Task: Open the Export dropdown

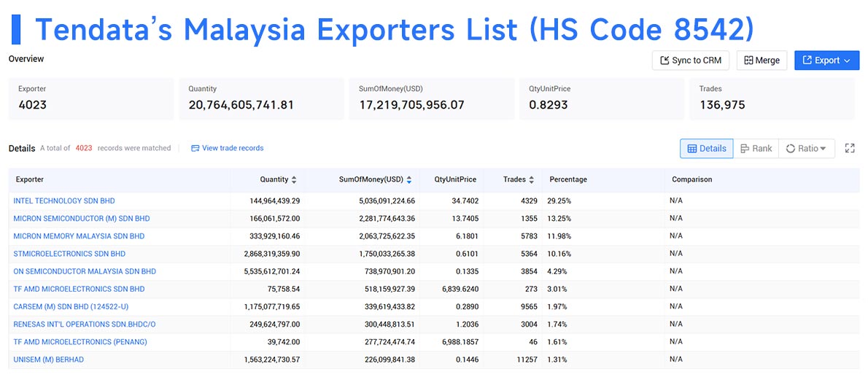Action: pyautogui.click(x=826, y=61)
